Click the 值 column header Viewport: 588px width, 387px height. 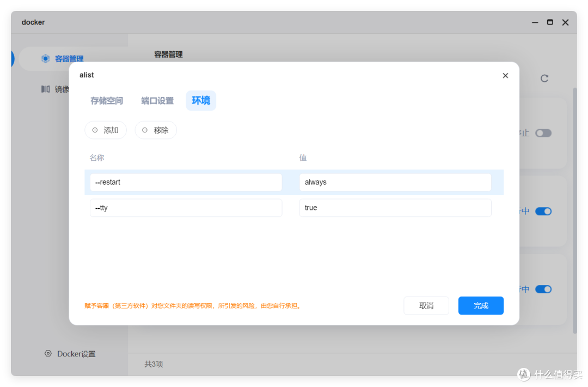pos(303,158)
